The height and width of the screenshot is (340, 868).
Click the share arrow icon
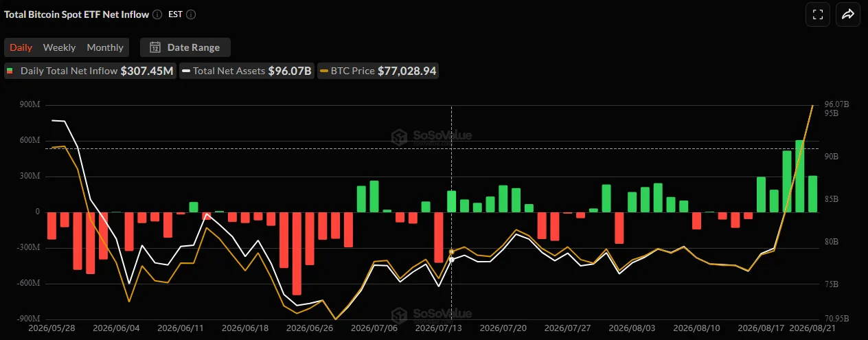pos(848,14)
